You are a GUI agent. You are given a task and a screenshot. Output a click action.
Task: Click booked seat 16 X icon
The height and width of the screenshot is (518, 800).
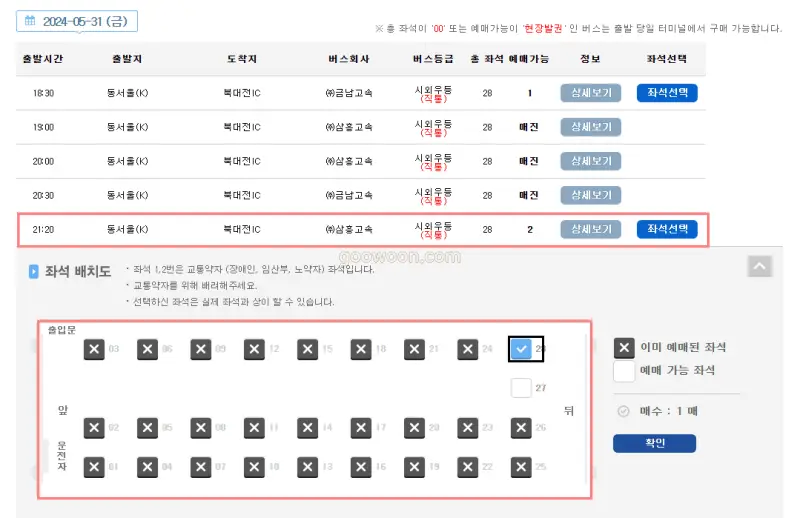[361, 467]
